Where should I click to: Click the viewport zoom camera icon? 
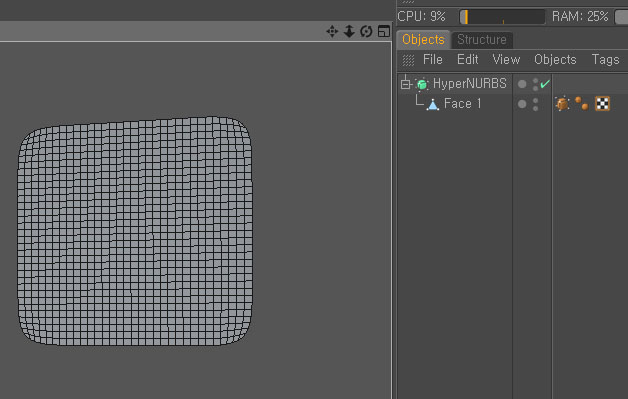349,31
